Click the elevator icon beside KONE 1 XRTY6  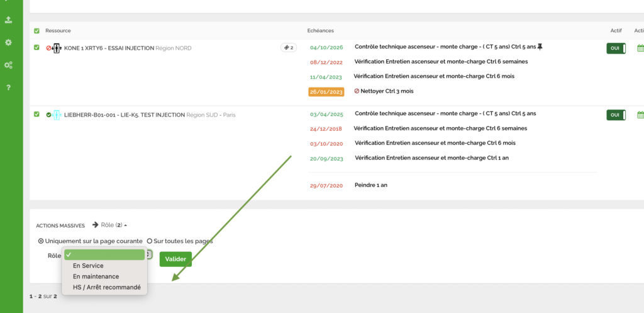click(x=57, y=48)
